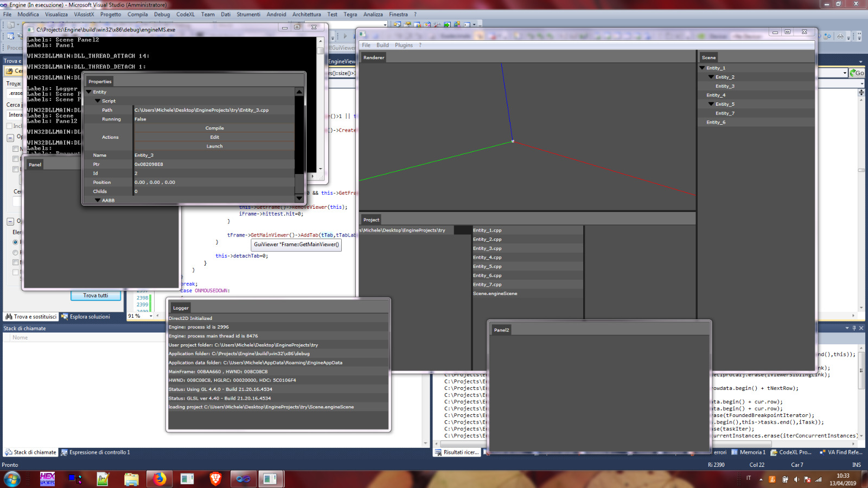This screenshot has width=868, height=488.
Task: Collapse the Entity section in Properties
Action: [90, 92]
